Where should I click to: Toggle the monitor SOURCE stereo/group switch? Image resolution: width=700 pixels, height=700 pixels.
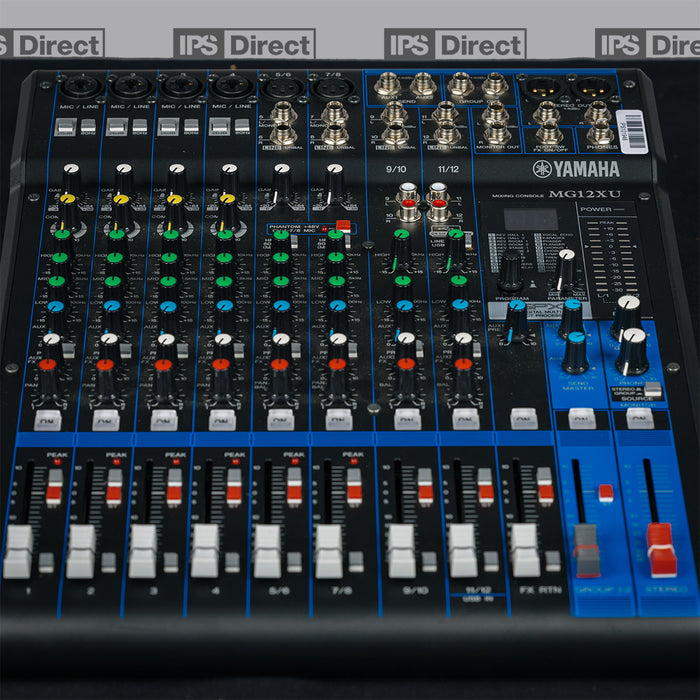click(x=653, y=389)
